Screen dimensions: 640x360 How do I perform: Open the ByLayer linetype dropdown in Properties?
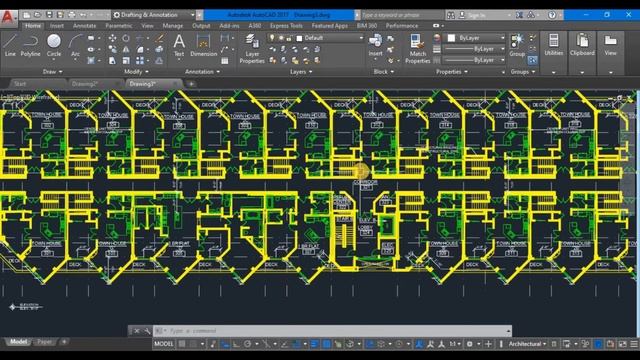click(x=474, y=60)
